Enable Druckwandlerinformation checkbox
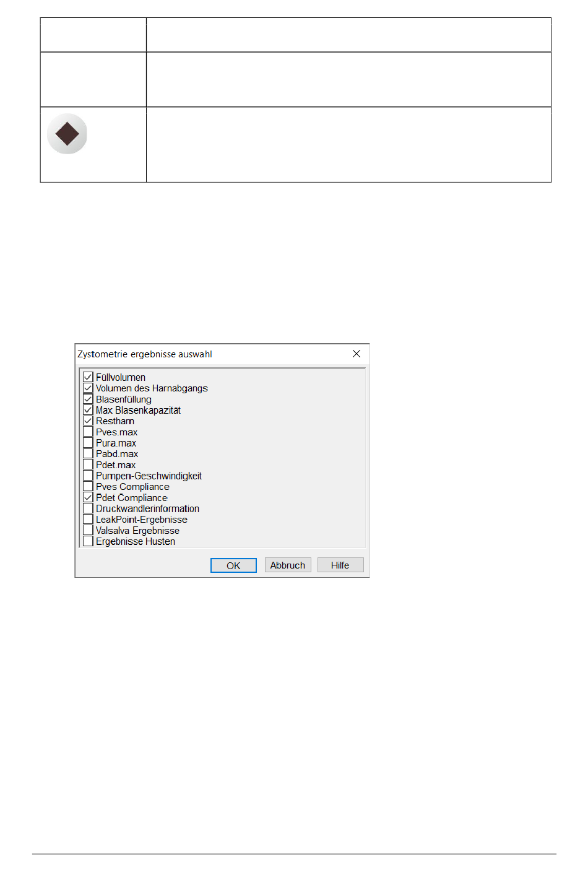Screen dimensions: 588x872 point(88,508)
